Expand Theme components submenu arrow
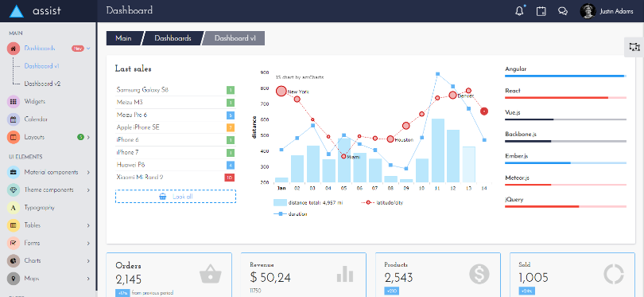 tap(88, 190)
